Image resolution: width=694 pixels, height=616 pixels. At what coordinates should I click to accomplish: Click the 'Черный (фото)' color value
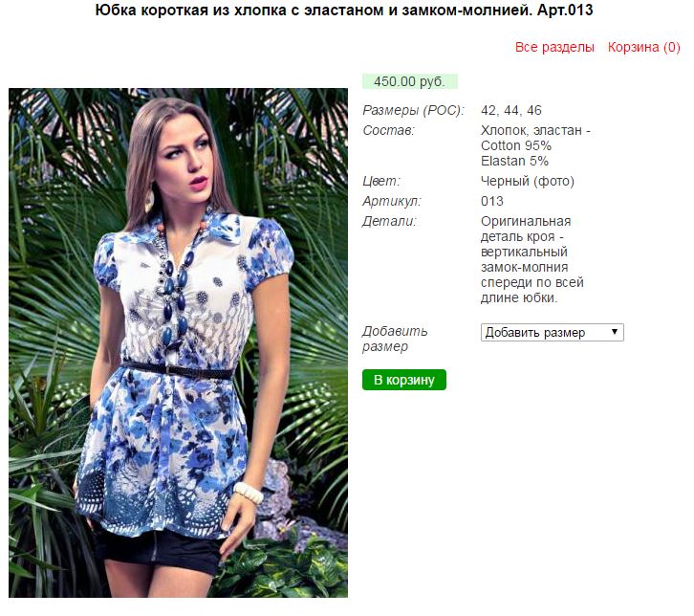tap(527, 181)
